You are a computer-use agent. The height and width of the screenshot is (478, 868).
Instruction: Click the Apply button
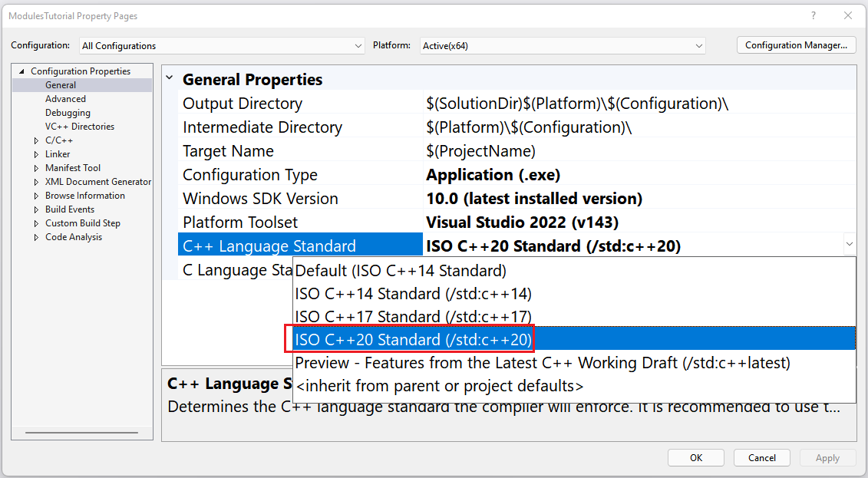click(827, 457)
